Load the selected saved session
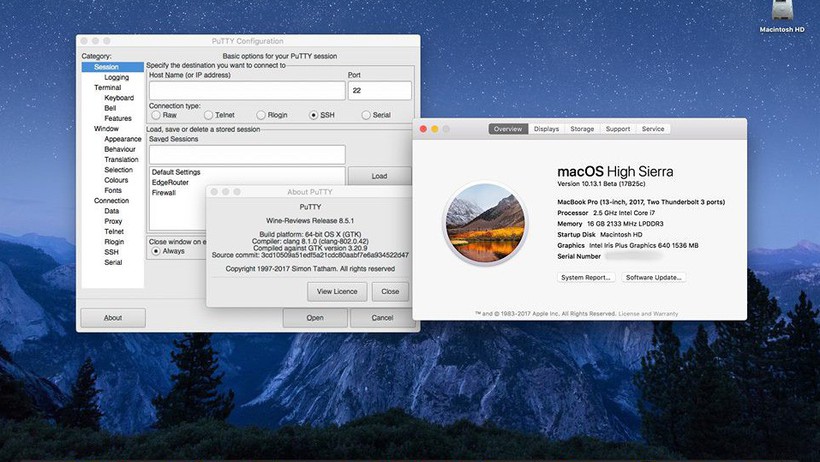Viewport: 820px width, 462px height. pos(380,176)
